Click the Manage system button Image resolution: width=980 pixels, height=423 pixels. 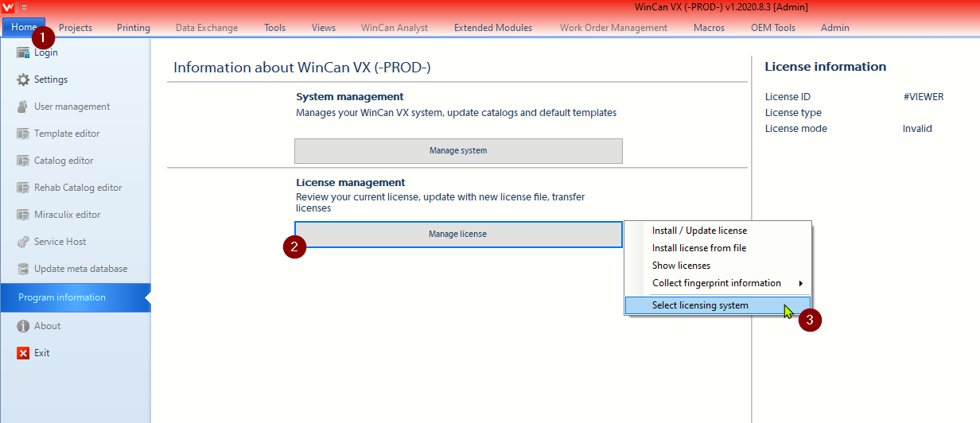(x=458, y=151)
